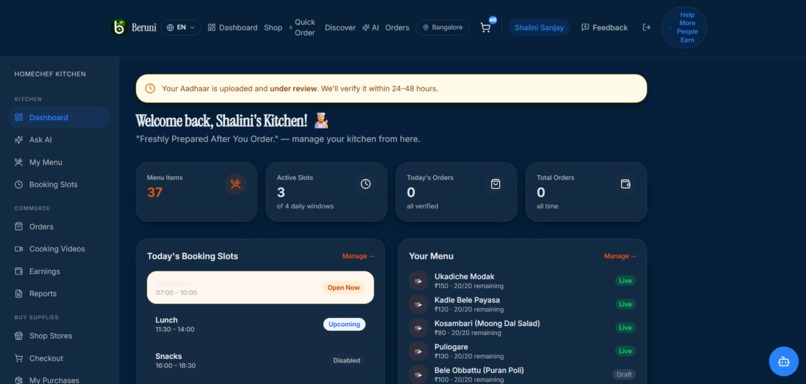Open the Menu Items stat card
This screenshot has width=806, height=384.
[x=196, y=192]
